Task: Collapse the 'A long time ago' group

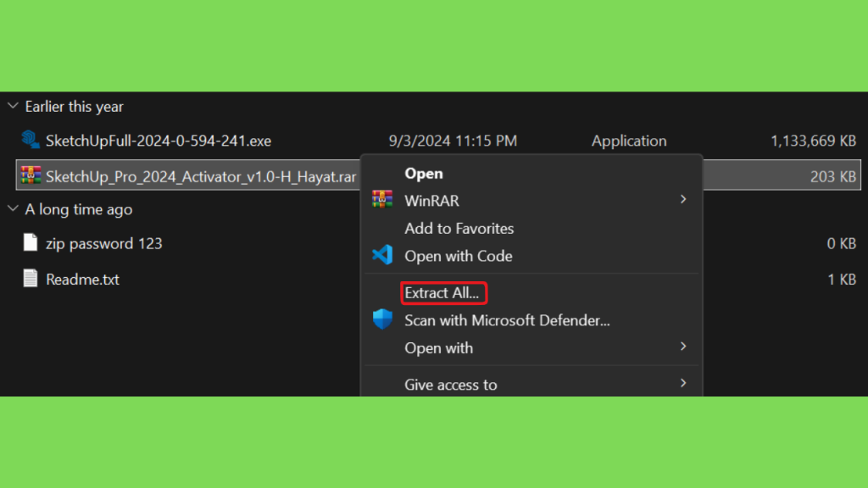Action: [x=13, y=208]
